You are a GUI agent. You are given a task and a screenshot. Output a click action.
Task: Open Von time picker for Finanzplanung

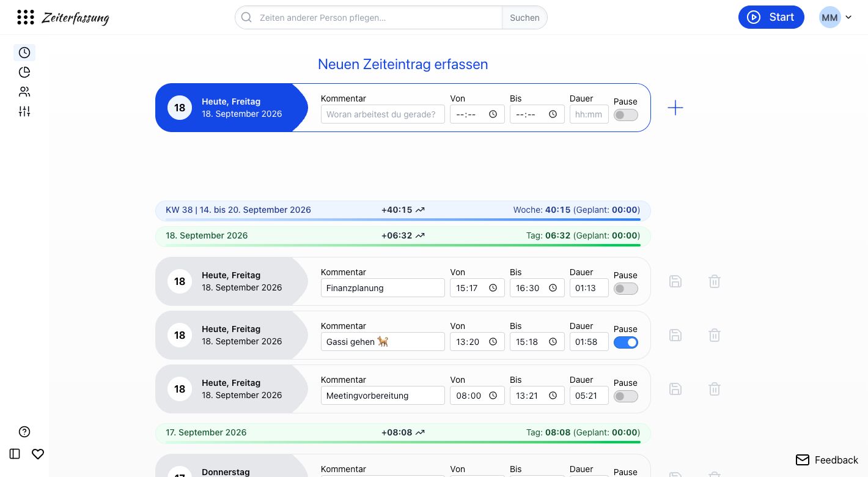[493, 288]
